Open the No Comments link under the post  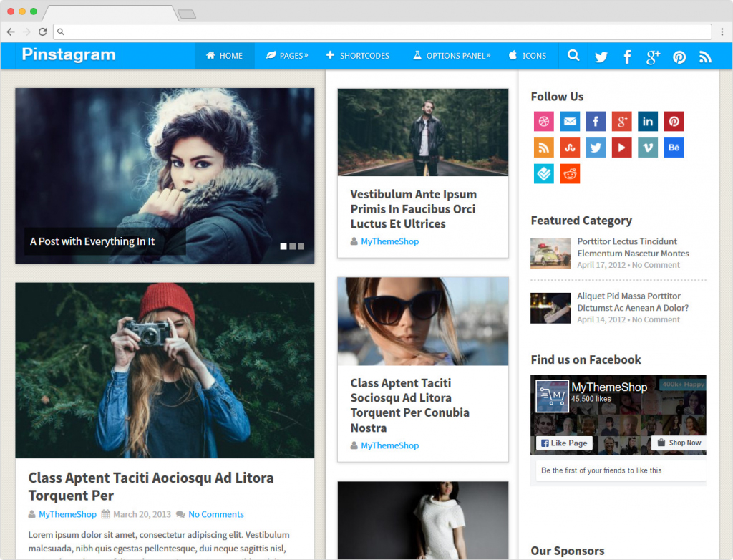216,514
